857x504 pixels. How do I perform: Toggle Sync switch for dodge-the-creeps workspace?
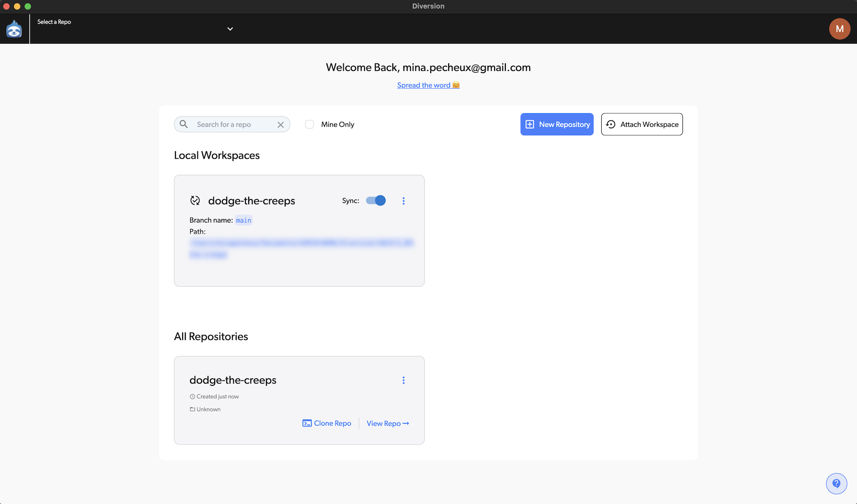[376, 201]
